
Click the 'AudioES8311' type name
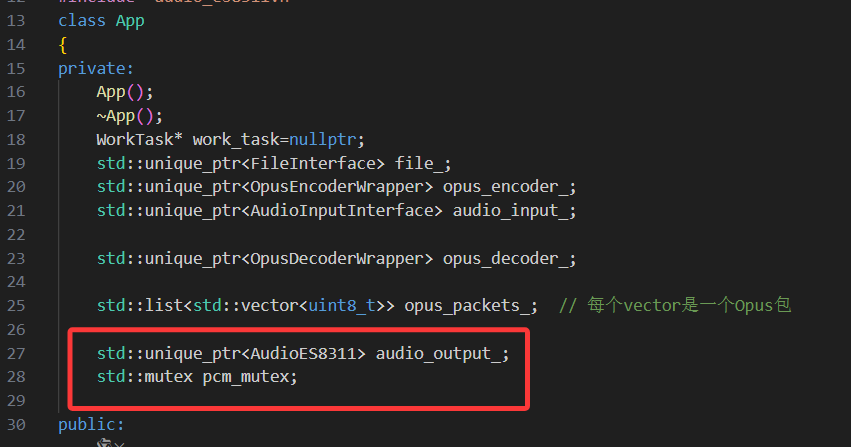pyautogui.click(x=303, y=354)
